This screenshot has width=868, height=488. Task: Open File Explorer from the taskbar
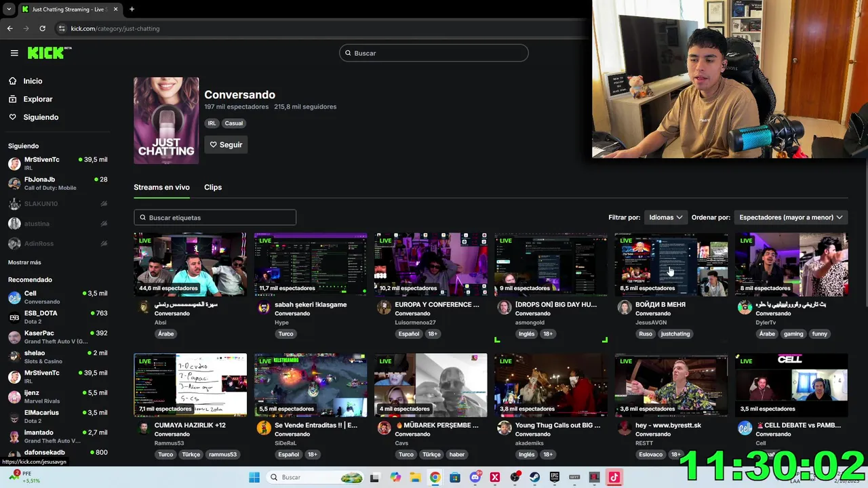click(x=415, y=477)
